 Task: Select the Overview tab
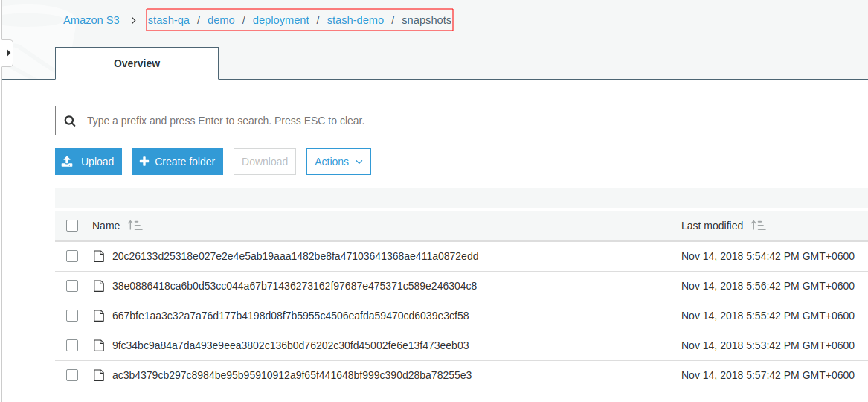click(x=137, y=63)
